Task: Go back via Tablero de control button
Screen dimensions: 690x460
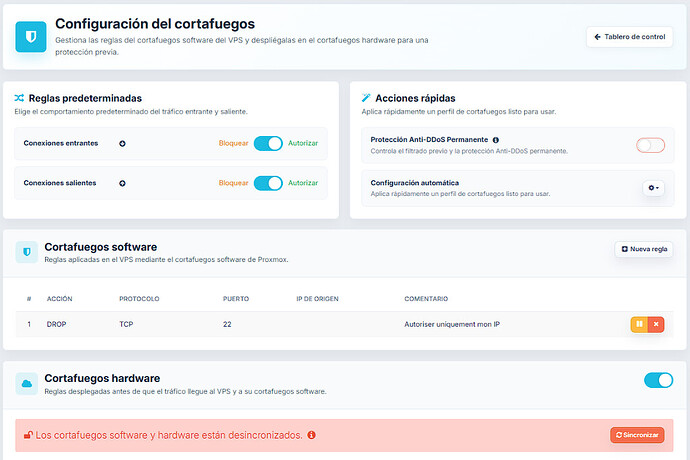Action: [629, 37]
